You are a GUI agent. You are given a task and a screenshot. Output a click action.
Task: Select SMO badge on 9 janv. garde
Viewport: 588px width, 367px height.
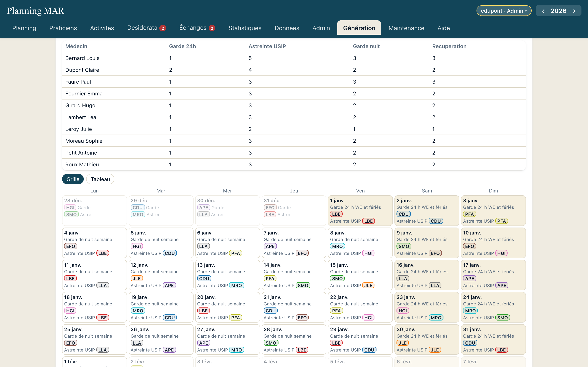[x=404, y=246]
